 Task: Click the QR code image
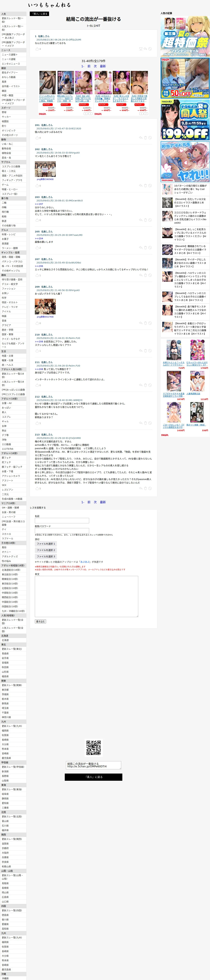93,748
